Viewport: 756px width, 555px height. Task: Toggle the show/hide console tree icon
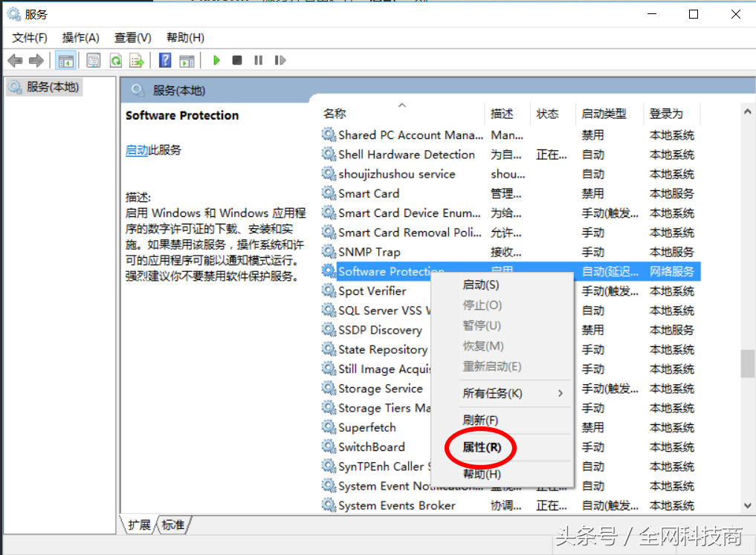[65, 61]
